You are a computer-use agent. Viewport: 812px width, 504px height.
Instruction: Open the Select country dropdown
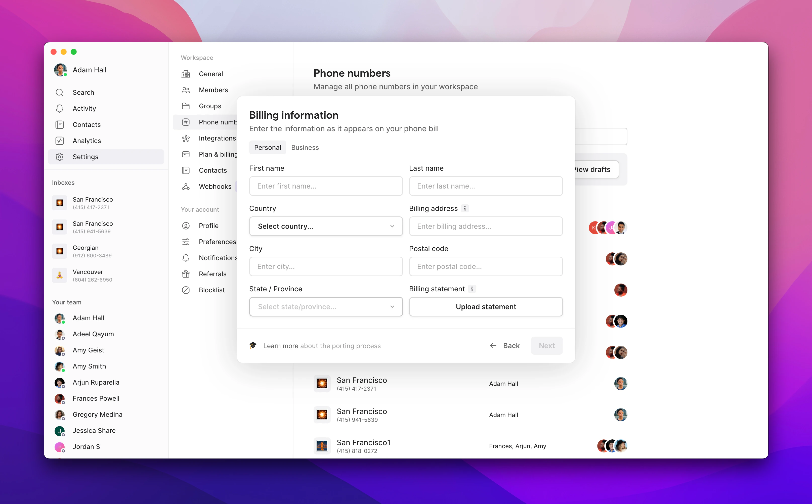click(326, 226)
